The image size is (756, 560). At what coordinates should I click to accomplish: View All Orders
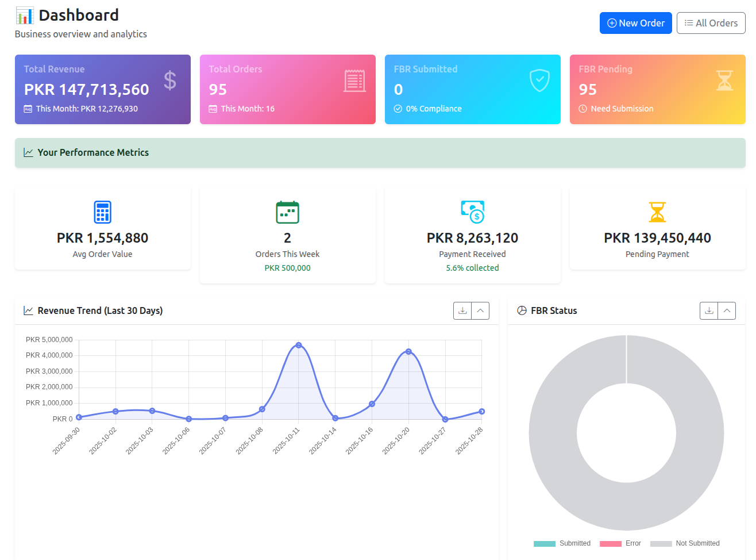711,23
